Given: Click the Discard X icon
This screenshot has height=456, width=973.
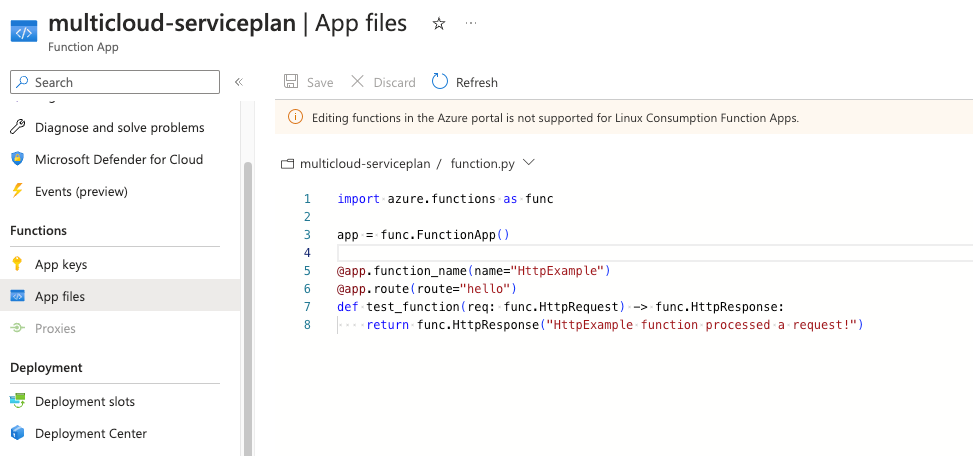Looking at the screenshot, I should point(357,81).
